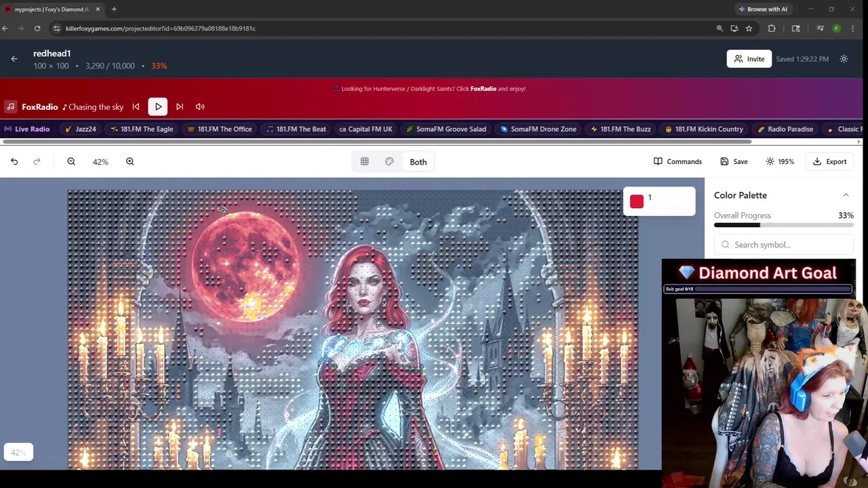Open the browser extensions puzzle icon
The height and width of the screenshot is (488, 868).
coord(772,28)
